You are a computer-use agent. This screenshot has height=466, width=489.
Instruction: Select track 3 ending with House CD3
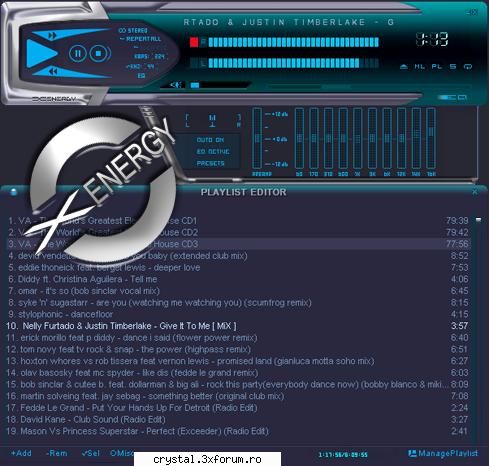(238, 244)
